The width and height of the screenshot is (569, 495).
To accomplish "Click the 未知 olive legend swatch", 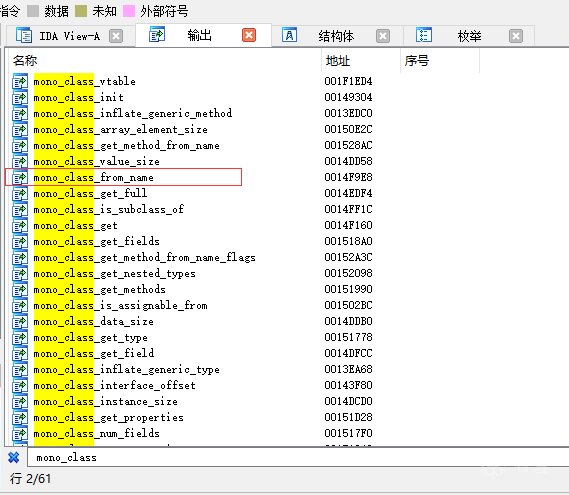I will 81,11.
